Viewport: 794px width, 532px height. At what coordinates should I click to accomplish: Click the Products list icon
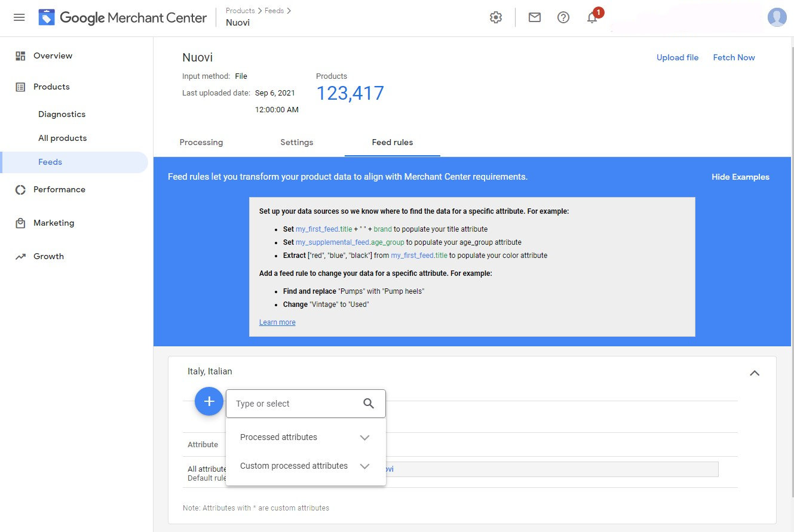(20, 87)
